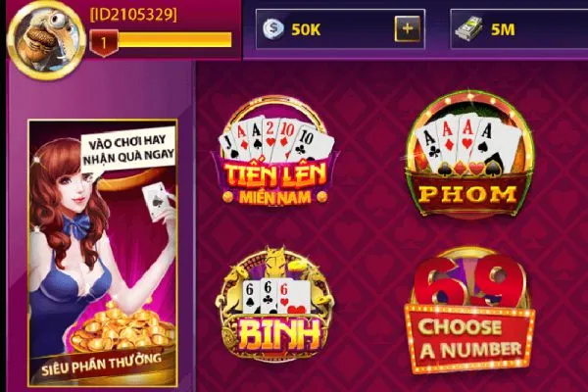Launch the Phom card game
Image resolution: width=588 pixels, height=392 pixels.
coord(468,155)
